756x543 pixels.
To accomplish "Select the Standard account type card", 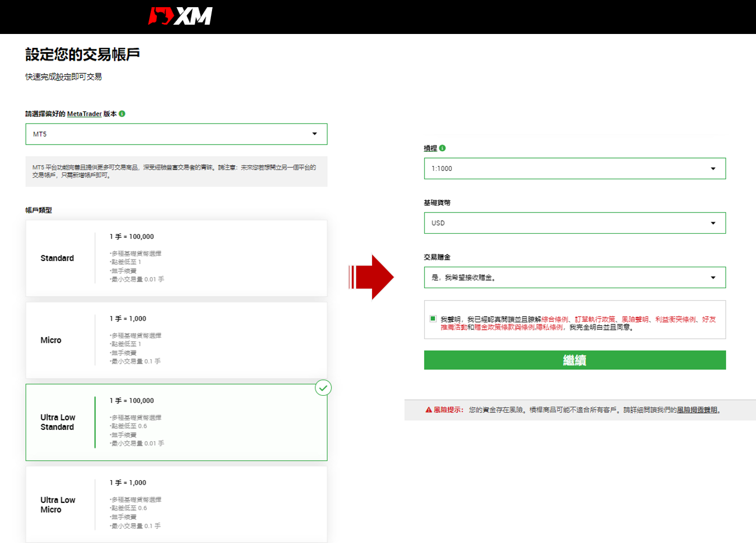I will 177,258.
